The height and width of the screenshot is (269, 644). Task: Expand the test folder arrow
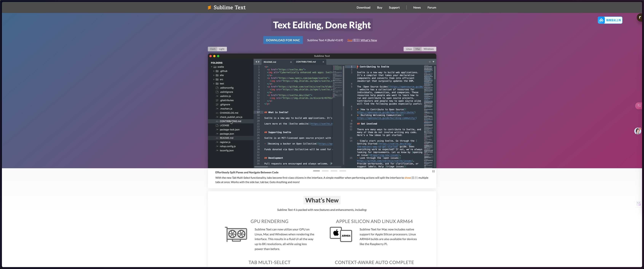[214, 84]
